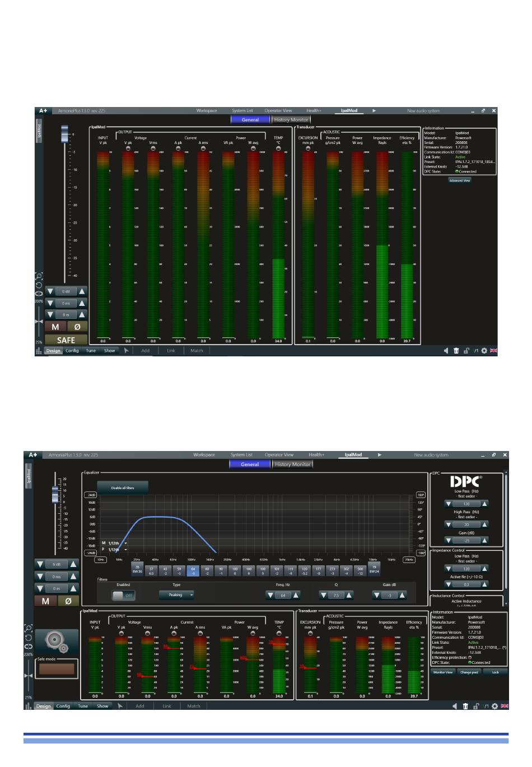
Task: Lower the DPC Gain (dB) with the down arrow
Action: point(448,541)
